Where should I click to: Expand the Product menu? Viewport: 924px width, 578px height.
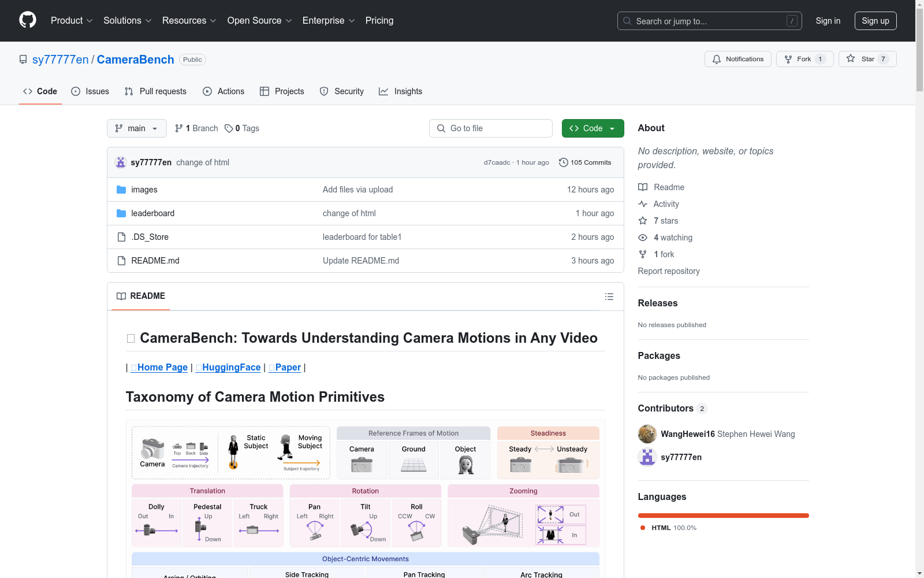(72, 21)
